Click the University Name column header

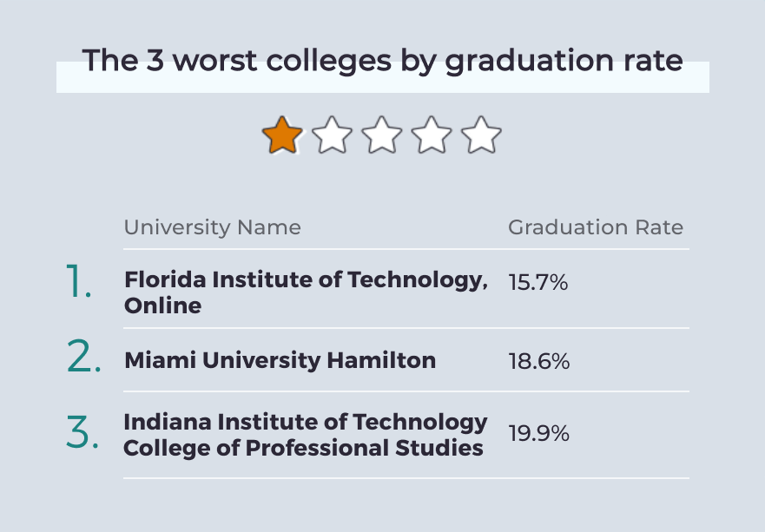(x=212, y=227)
